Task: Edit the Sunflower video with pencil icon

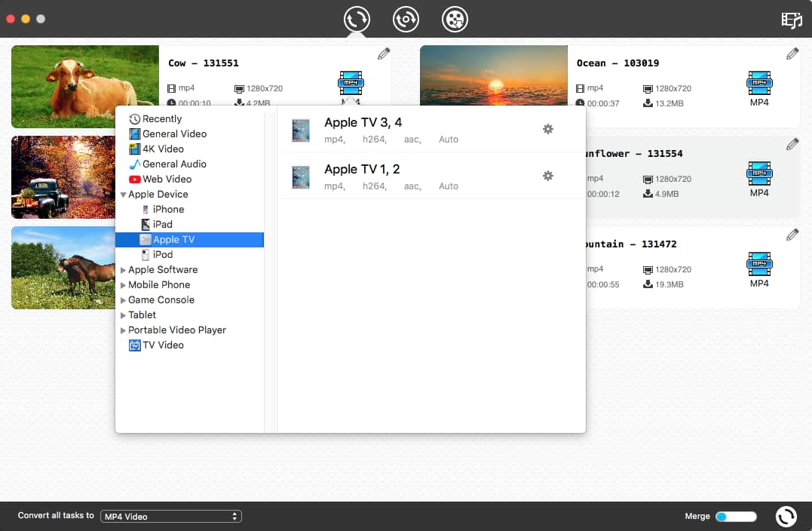Action: coord(792,144)
